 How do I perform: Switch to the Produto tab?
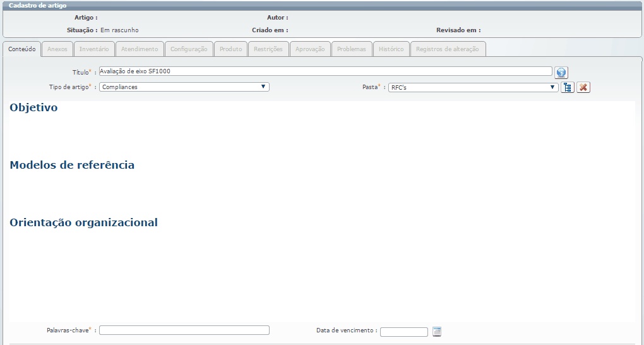(230, 49)
